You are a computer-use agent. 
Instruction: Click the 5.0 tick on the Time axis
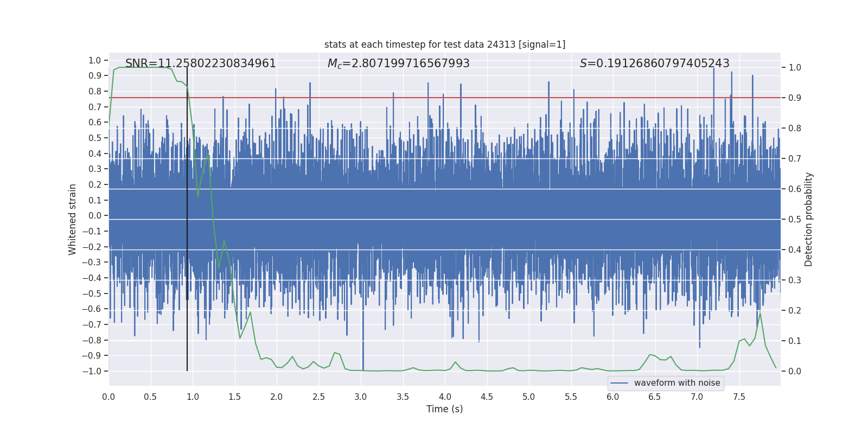(x=529, y=397)
